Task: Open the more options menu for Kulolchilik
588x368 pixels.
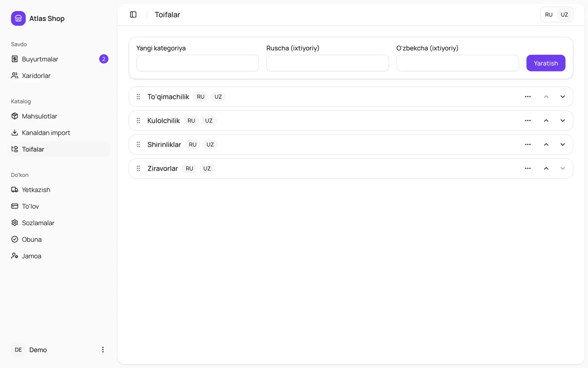Action: pyautogui.click(x=528, y=121)
